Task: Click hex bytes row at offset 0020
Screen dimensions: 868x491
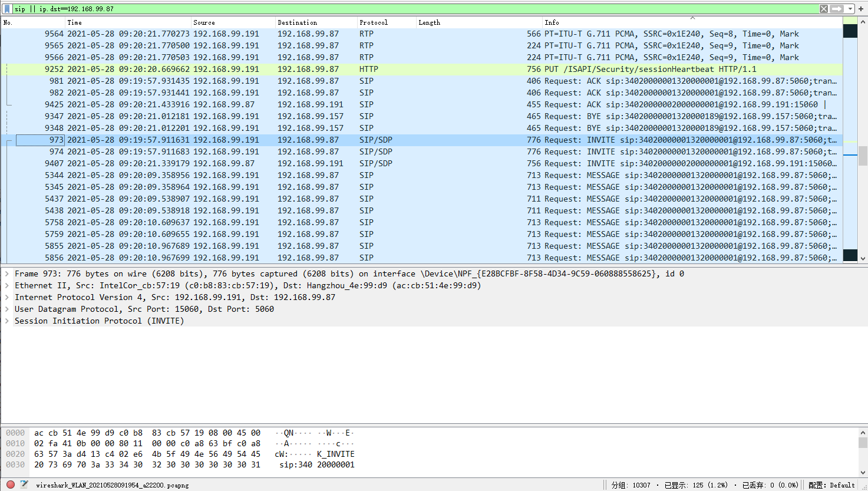Action: click(147, 454)
